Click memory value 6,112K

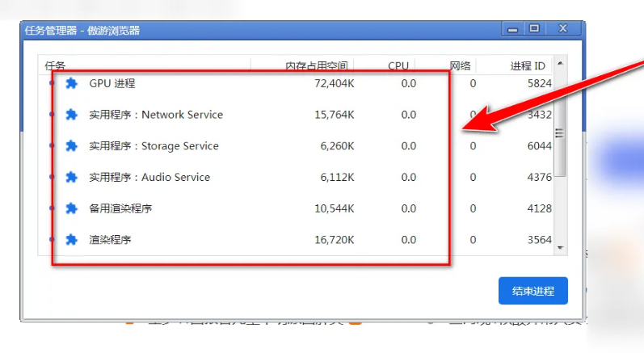tap(337, 178)
